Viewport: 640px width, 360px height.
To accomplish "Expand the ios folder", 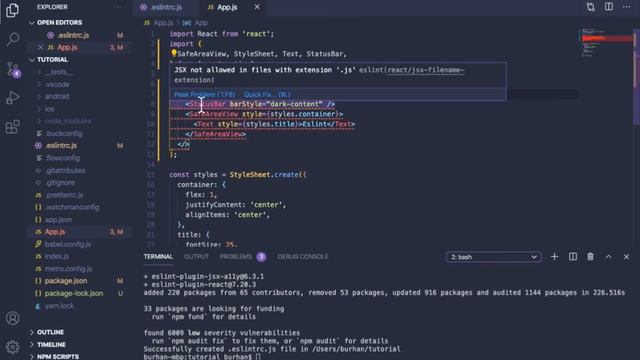I will [49, 109].
